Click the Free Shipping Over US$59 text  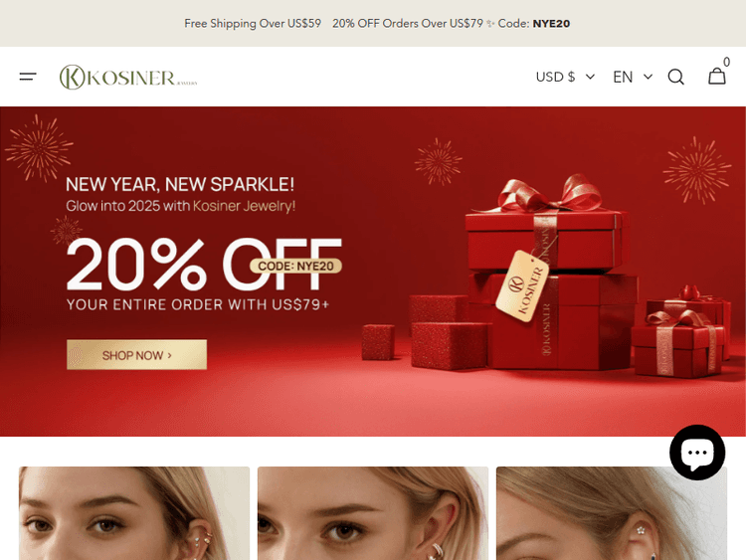click(x=253, y=23)
